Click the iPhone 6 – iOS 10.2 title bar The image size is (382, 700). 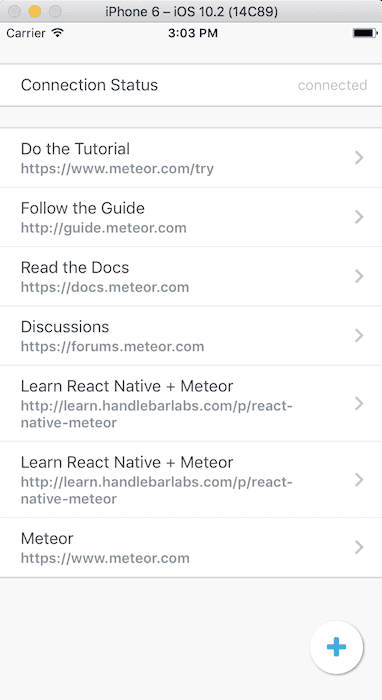click(191, 11)
